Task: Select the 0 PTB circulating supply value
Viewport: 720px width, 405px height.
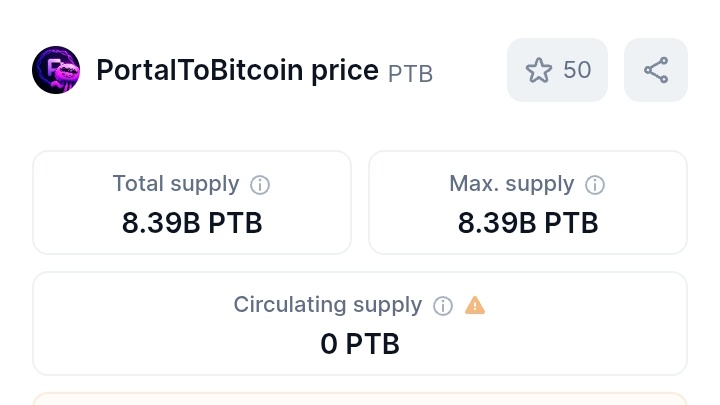Action: pos(360,344)
